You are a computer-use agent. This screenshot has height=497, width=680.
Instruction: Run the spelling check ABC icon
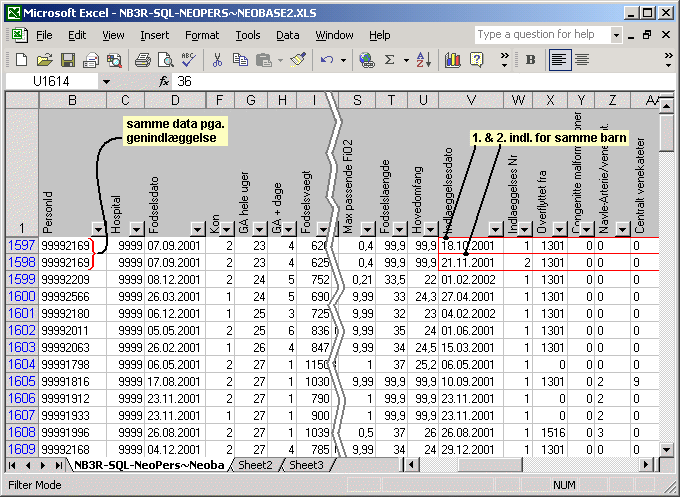tap(189, 59)
